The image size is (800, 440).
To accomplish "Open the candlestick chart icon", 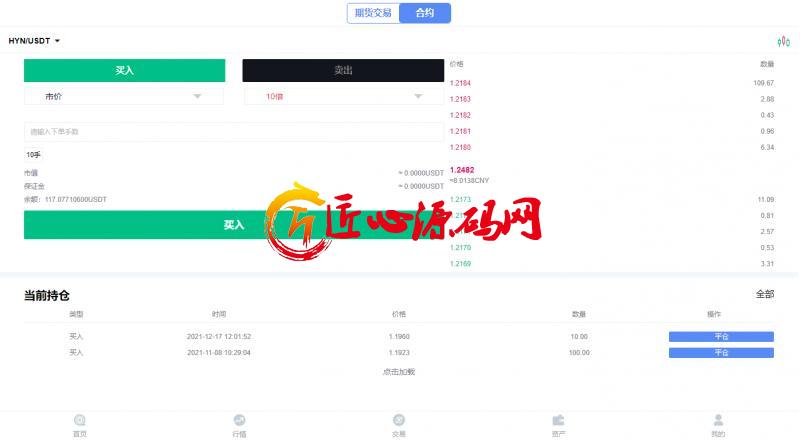I will 784,41.
